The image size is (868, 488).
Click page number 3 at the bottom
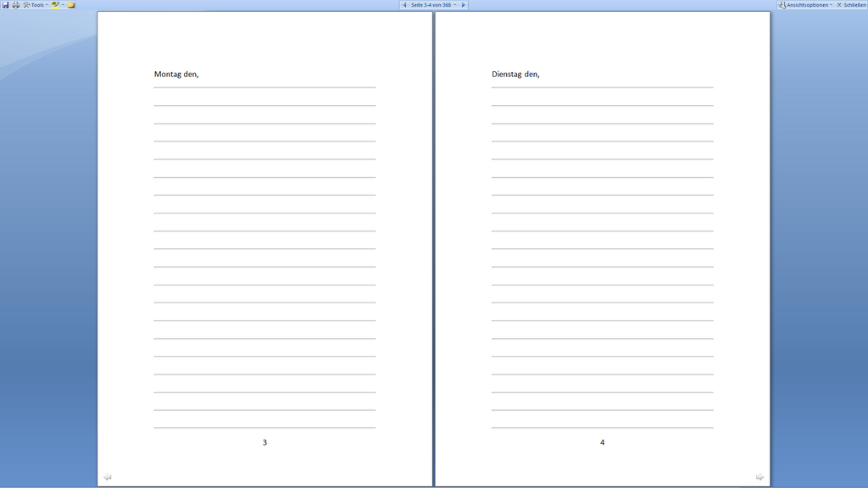264,442
